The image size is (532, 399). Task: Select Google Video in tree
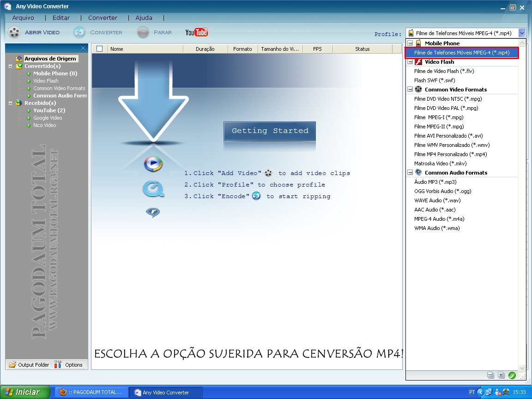pyautogui.click(x=48, y=118)
